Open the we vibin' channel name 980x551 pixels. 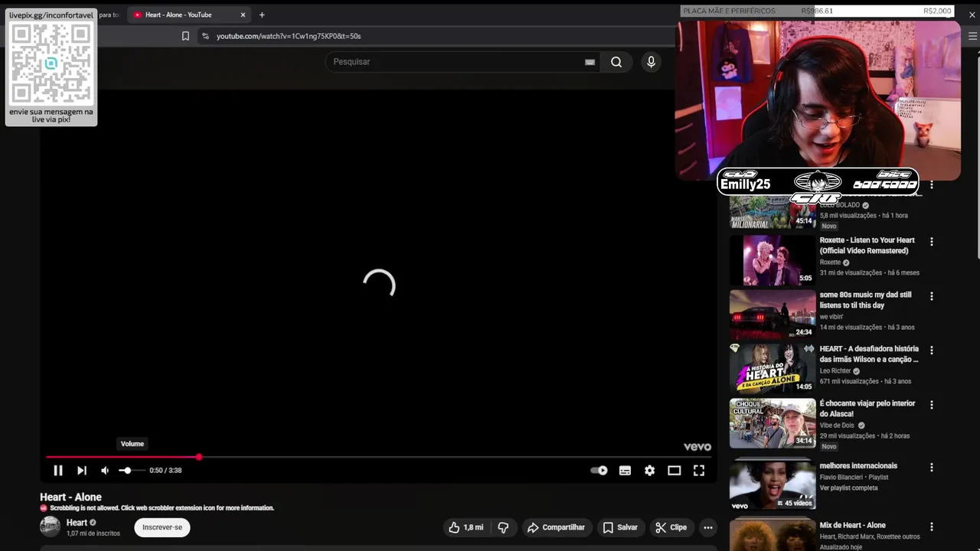tap(831, 317)
